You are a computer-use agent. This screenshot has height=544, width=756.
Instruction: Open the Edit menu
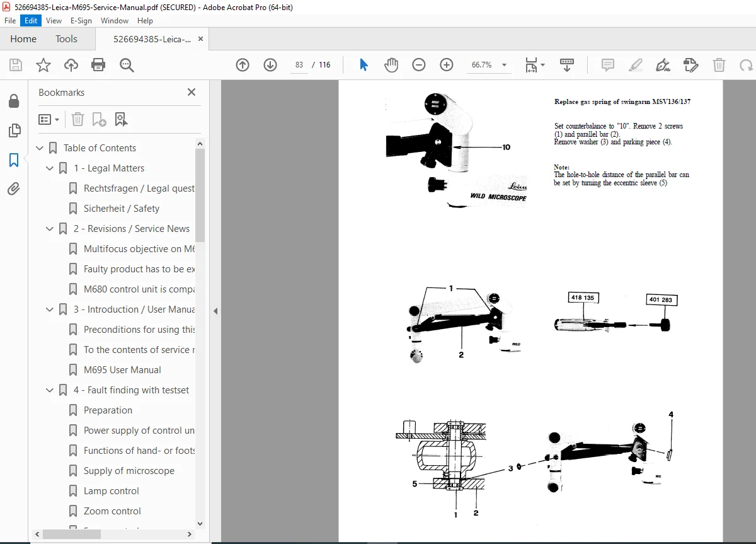point(31,21)
